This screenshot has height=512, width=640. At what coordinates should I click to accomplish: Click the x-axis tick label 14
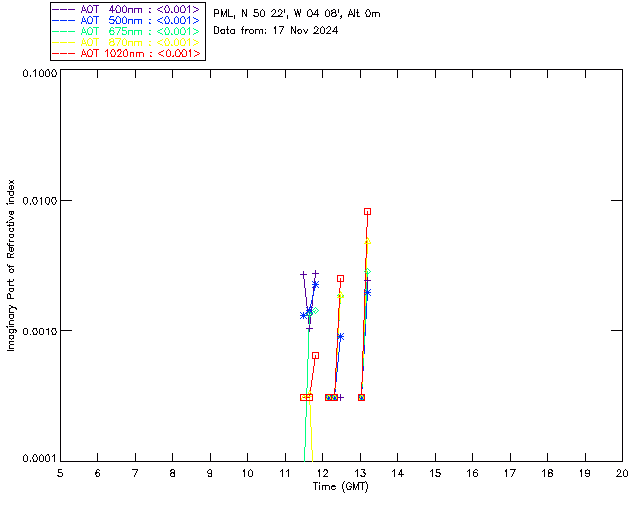click(x=398, y=473)
